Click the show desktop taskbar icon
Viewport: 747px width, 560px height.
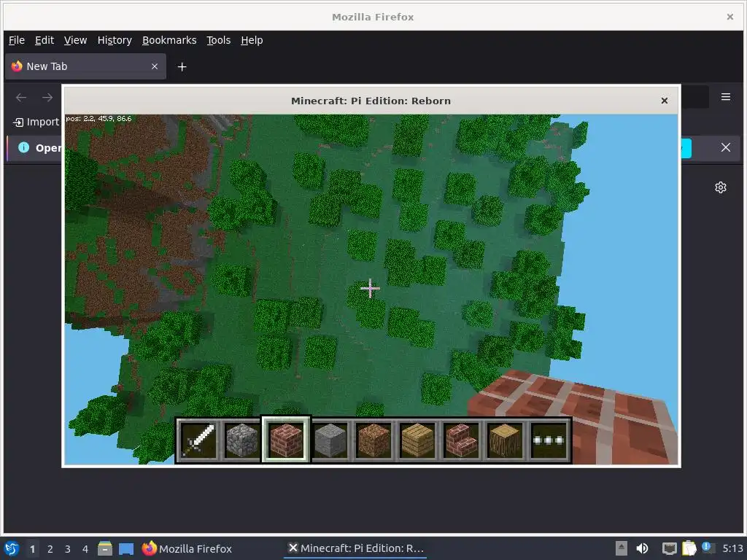click(x=126, y=548)
